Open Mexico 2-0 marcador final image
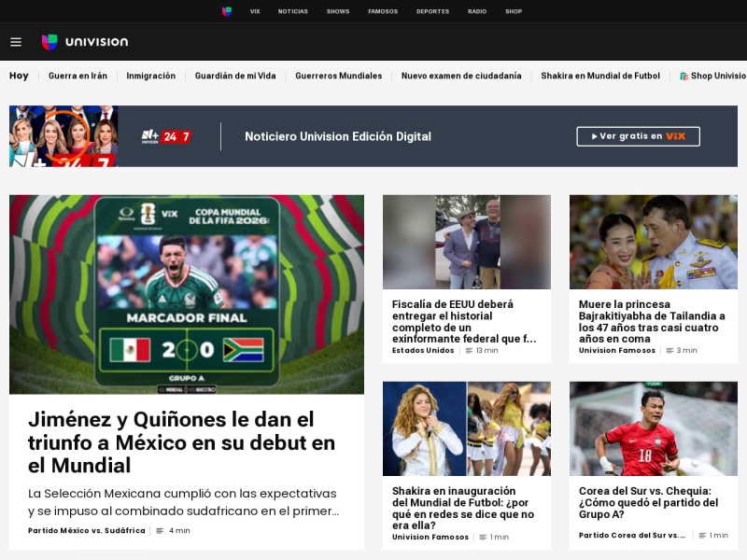The width and height of the screenshot is (747, 560). 187,294
